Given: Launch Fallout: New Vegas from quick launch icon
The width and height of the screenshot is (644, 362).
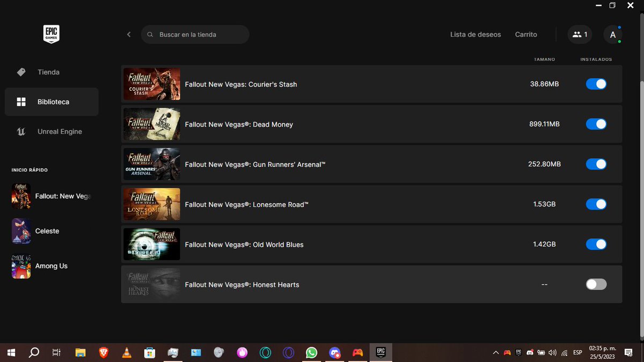Looking at the screenshot, I should point(21,196).
